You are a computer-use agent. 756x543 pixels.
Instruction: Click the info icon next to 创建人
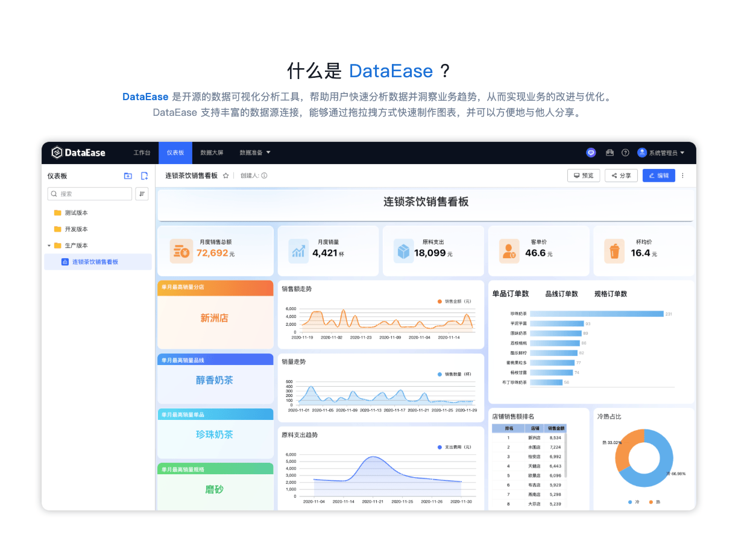pos(264,176)
